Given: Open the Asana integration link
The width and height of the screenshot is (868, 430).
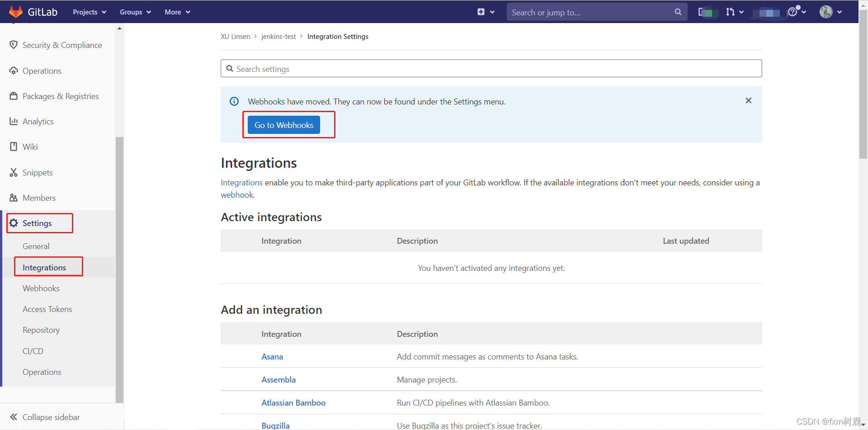Looking at the screenshot, I should pos(272,357).
